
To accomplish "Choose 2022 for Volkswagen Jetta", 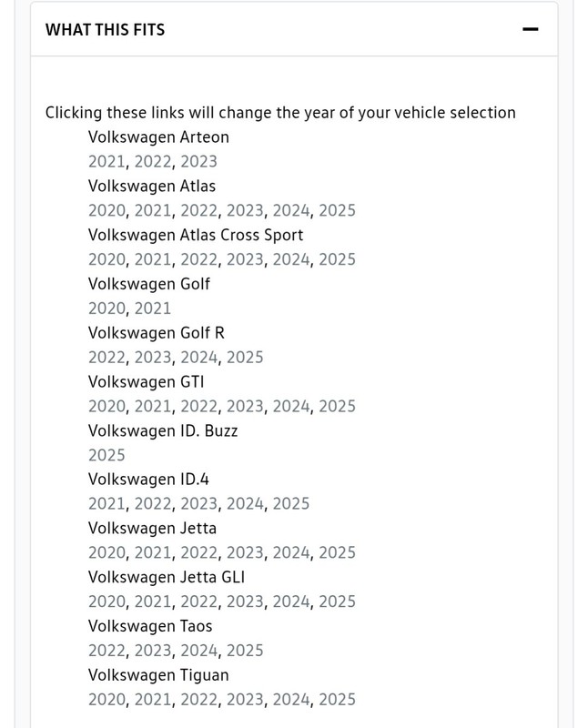I will coord(198,552).
